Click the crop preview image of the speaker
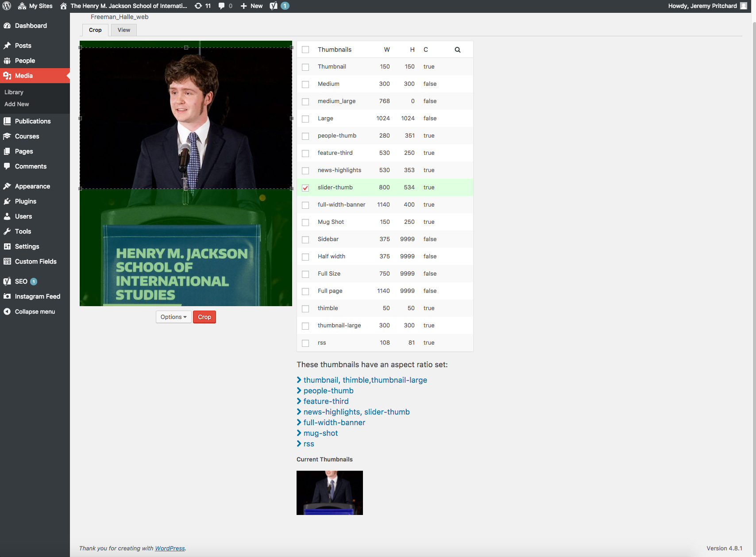This screenshot has width=756, height=557. pyautogui.click(x=186, y=173)
